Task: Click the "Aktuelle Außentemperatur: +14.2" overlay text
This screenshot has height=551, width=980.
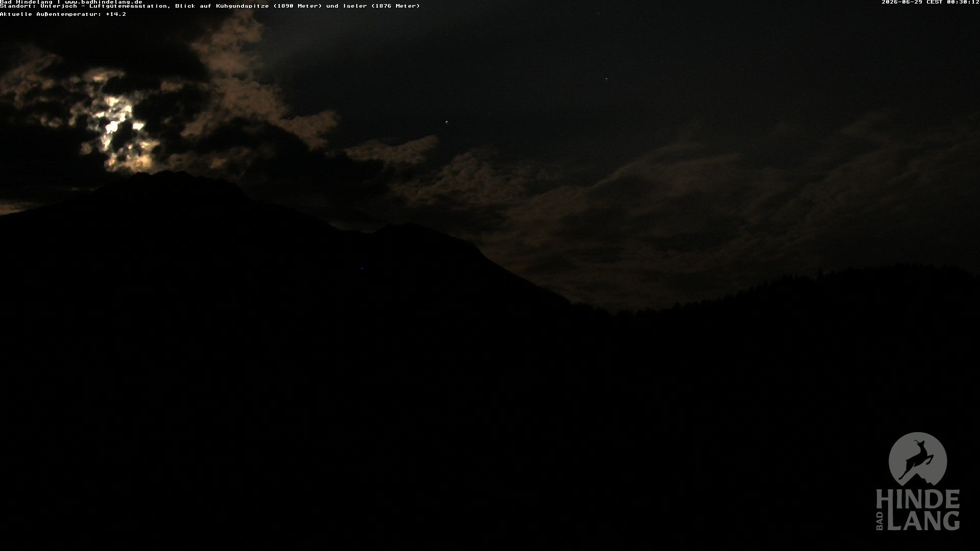Action: click(63, 14)
